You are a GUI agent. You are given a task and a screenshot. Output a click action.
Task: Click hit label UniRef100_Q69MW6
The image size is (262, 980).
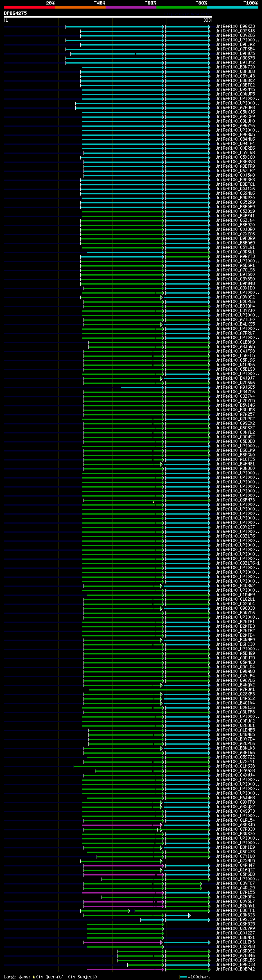pos(235,194)
